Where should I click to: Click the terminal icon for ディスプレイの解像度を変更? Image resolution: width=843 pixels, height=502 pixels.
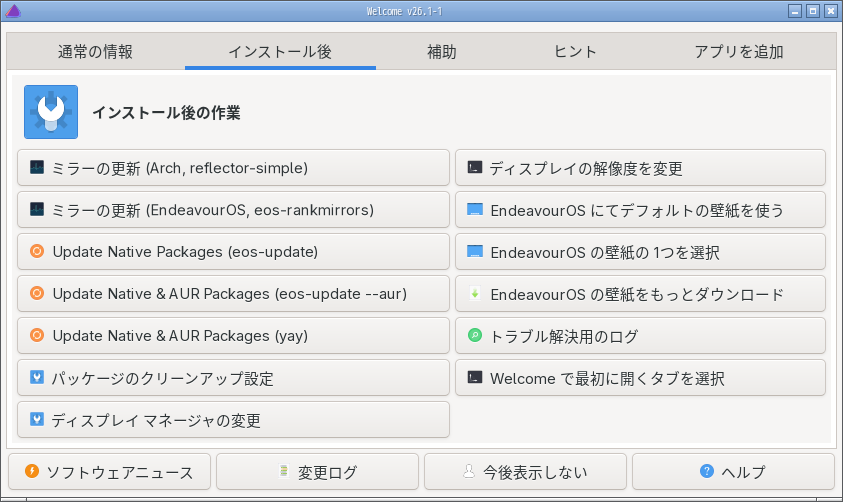pyautogui.click(x=475, y=168)
